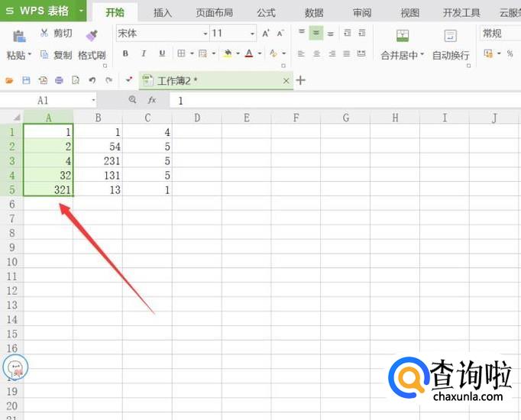This screenshot has height=420, width=521.
Task: Set vertical alignment to top
Action: click(x=301, y=33)
